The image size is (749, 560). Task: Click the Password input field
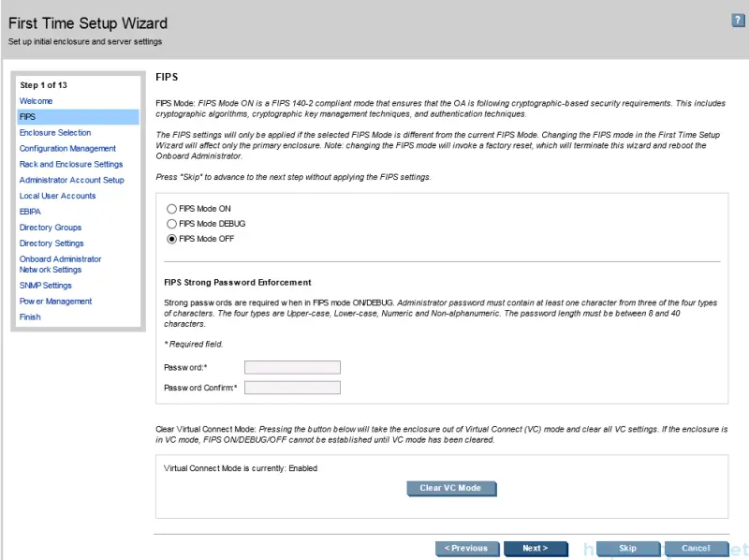pos(292,367)
